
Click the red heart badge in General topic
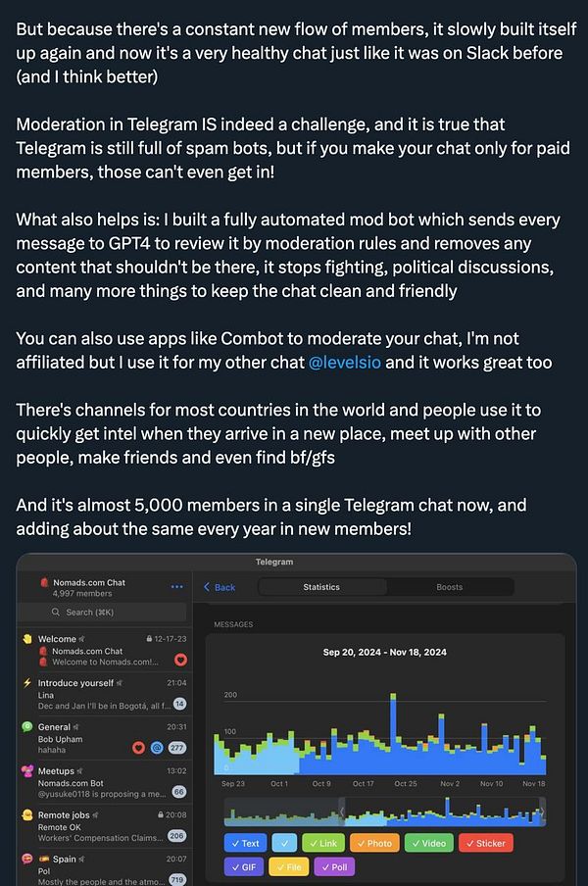[138, 748]
